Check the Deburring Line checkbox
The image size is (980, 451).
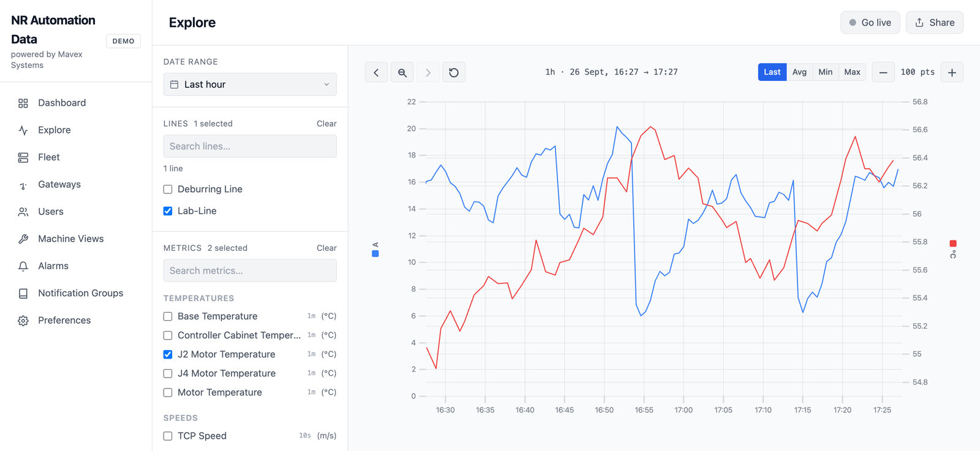[x=168, y=189]
